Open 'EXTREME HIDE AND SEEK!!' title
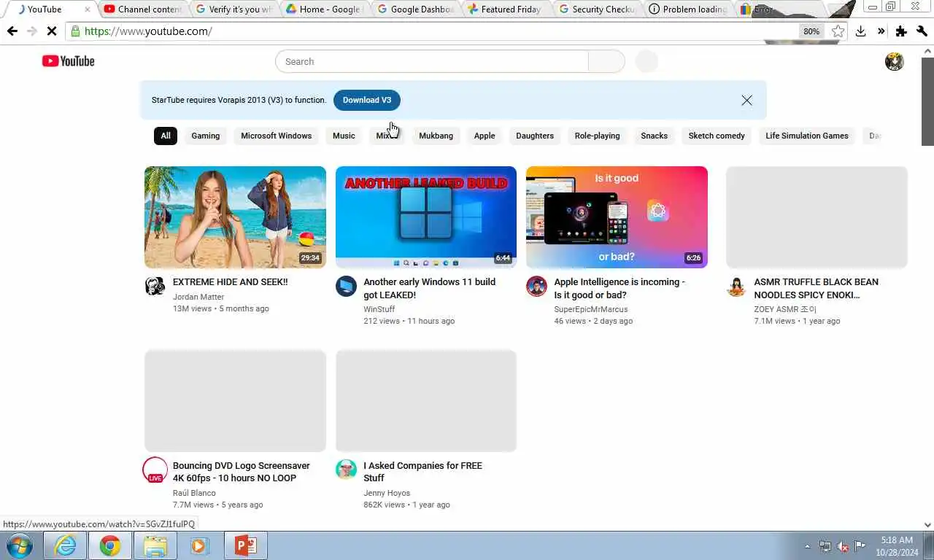The height and width of the screenshot is (560, 934). 231,282
